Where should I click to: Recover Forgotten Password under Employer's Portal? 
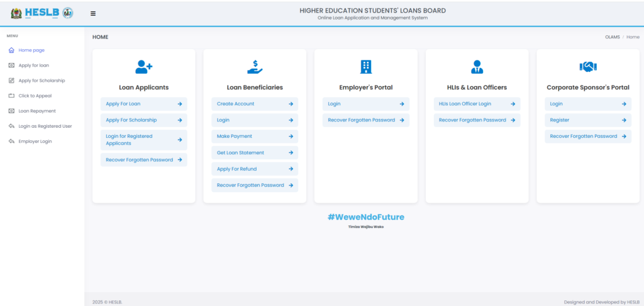pyautogui.click(x=366, y=120)
